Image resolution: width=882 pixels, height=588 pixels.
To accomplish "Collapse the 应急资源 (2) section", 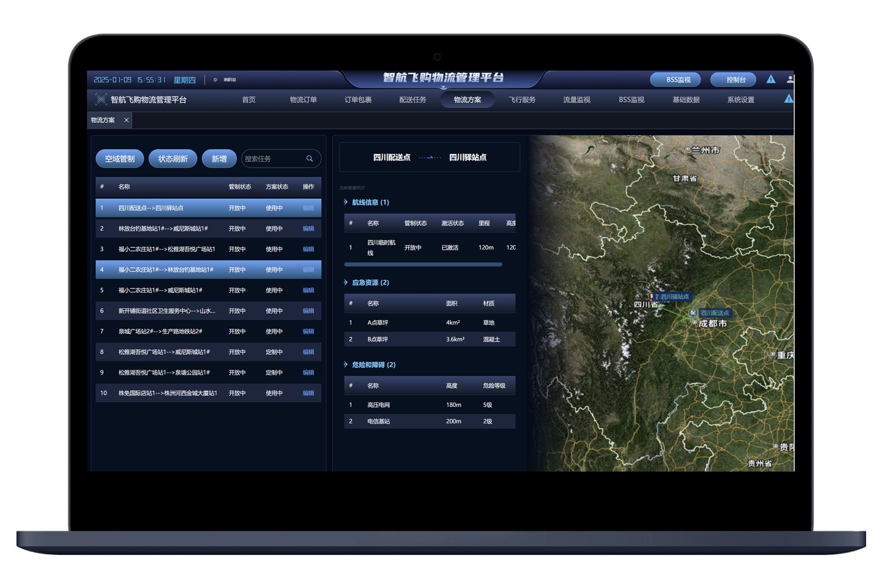I will 346,283.
